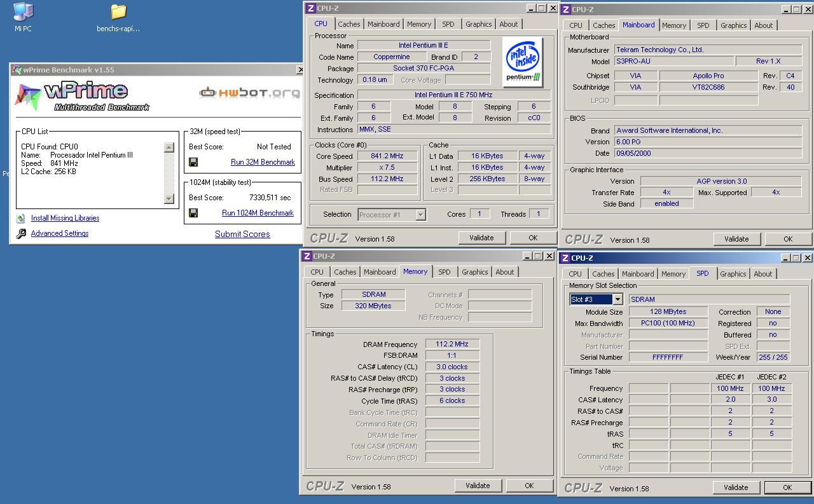814x504 pixels.
Task: Click the Specification Intel Pentium III E 750 MHz field
Action: 454,95
